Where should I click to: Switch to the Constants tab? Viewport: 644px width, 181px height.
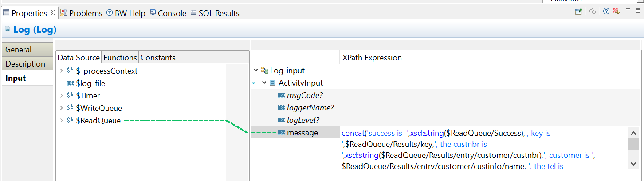tap(158, 58)
